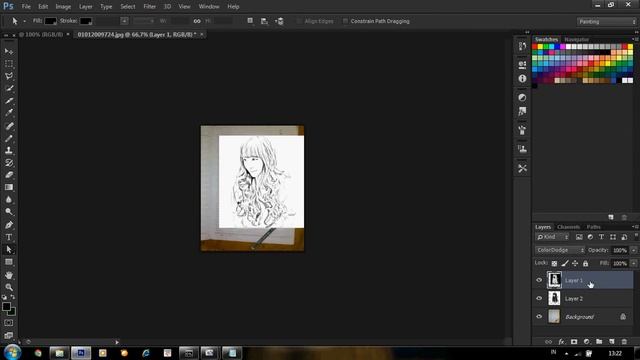Select the Horizontal Type tool

pyautogui.click(x=9, y=237)
